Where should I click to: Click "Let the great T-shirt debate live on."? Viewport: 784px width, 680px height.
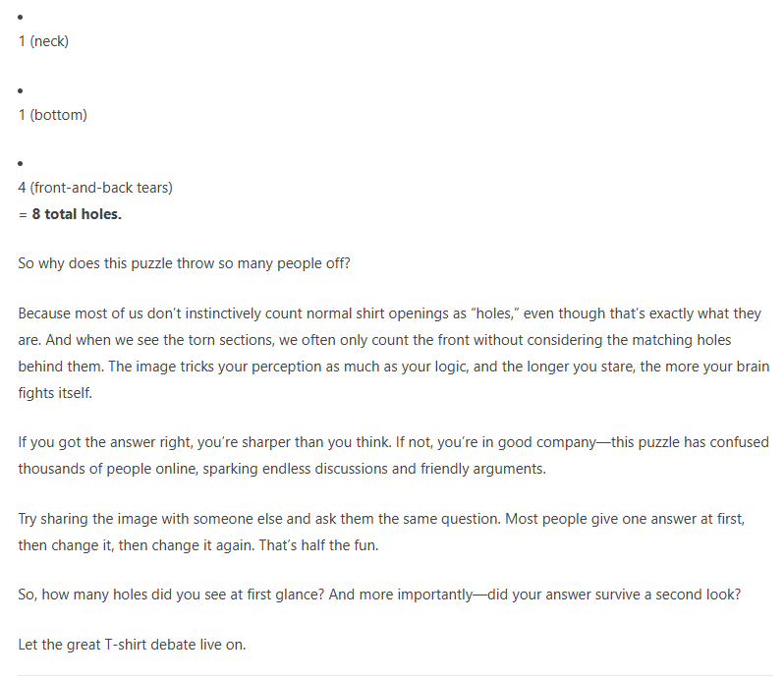[x=132, y=646]
